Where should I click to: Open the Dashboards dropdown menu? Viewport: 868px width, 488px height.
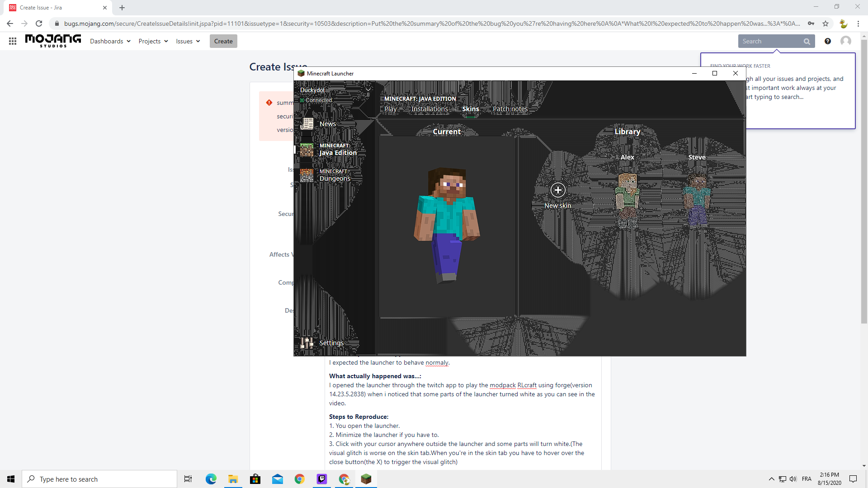click(110, 41)
